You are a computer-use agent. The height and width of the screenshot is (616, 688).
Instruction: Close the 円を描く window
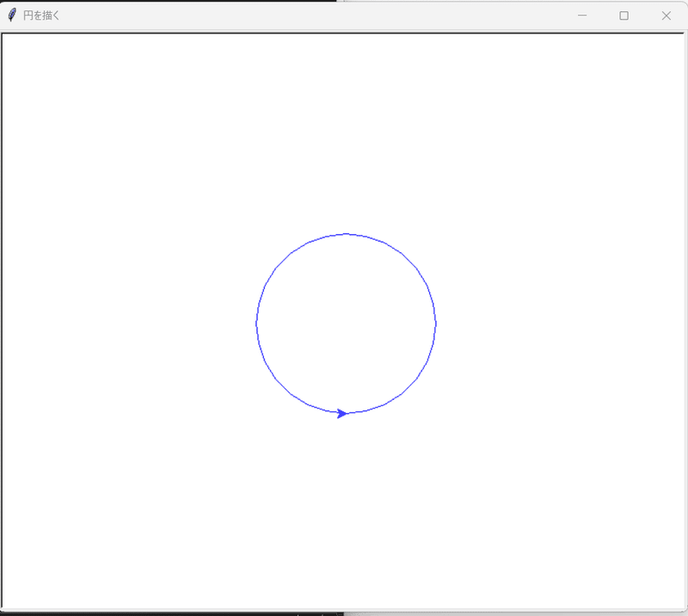[x=666, y=15]
